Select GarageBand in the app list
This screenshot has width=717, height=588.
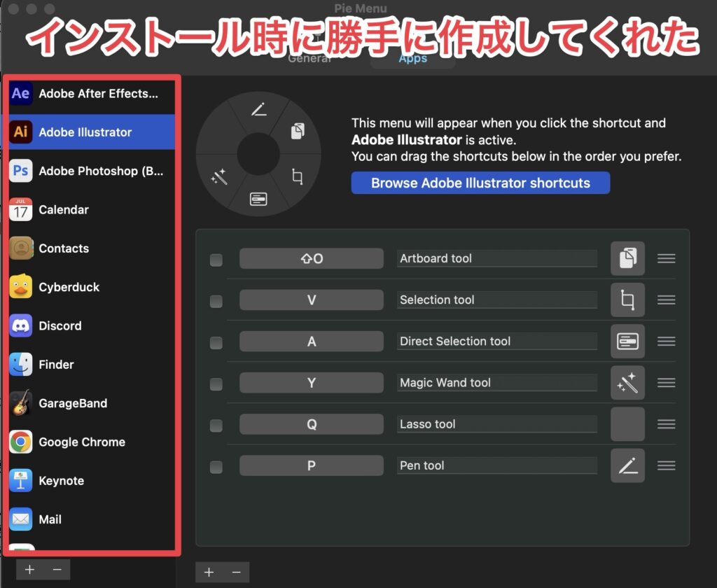pyautogui.click(x=92, y=403)
